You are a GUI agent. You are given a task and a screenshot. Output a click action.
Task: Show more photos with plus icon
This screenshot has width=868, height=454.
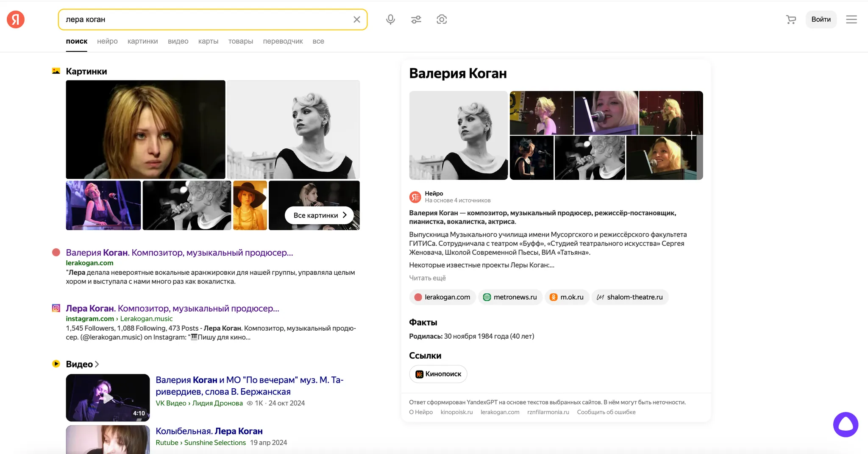coord(691,136)
